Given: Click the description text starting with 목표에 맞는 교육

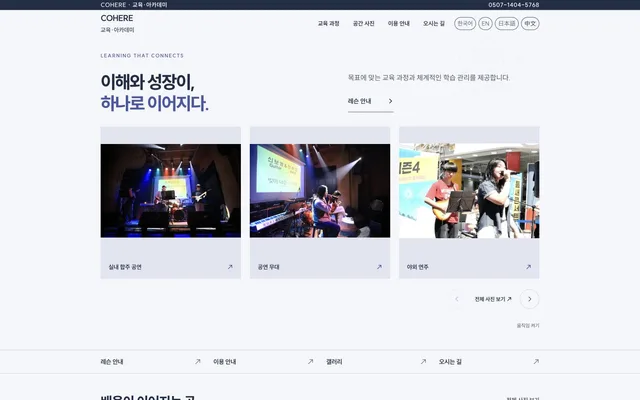Looking at the screenshot, I should click(429, 78).
